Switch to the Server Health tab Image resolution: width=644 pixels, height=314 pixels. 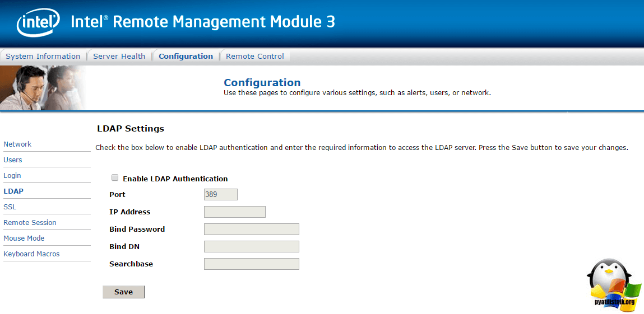pyautogui.click(x=119, y=56)
